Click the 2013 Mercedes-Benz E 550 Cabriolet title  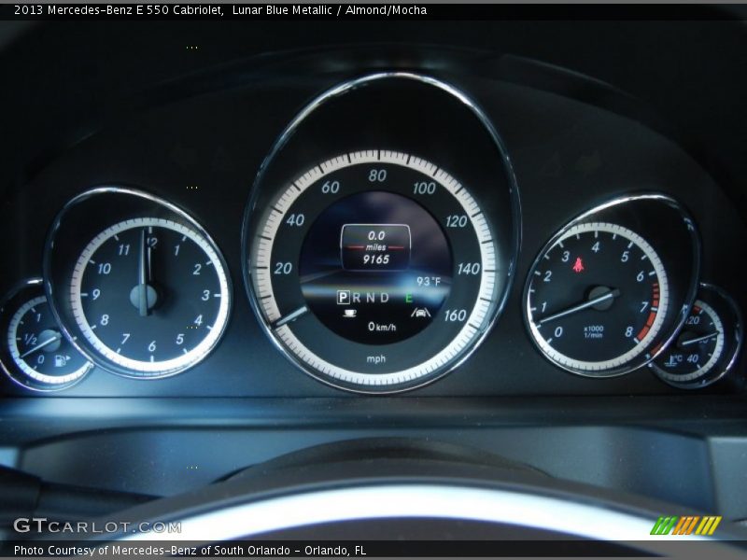[120, 10]
